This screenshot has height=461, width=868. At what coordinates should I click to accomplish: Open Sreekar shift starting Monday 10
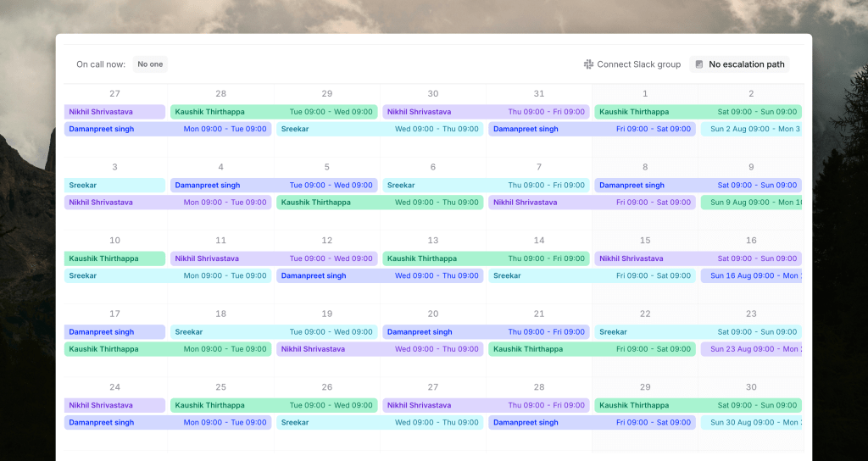[x=168, y=275]
